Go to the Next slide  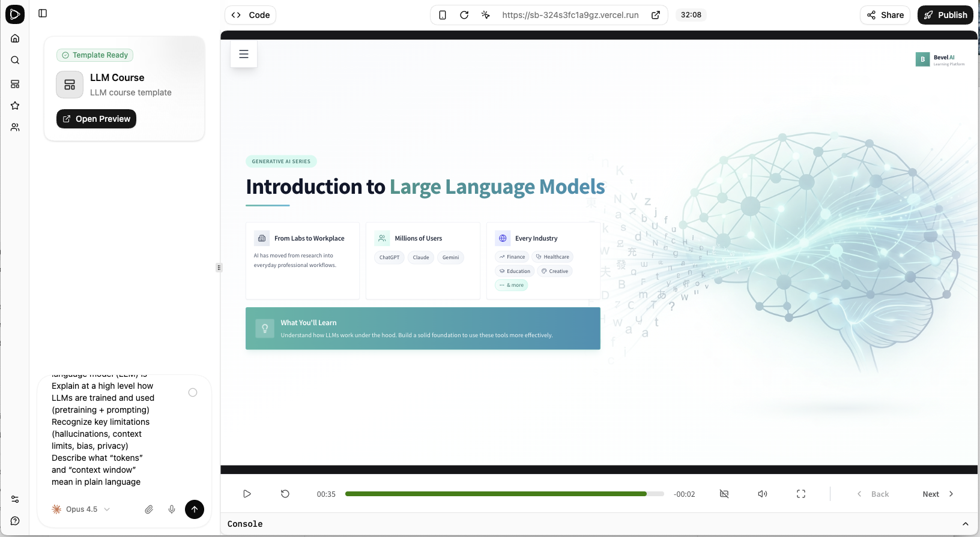(x=938, y=494)
